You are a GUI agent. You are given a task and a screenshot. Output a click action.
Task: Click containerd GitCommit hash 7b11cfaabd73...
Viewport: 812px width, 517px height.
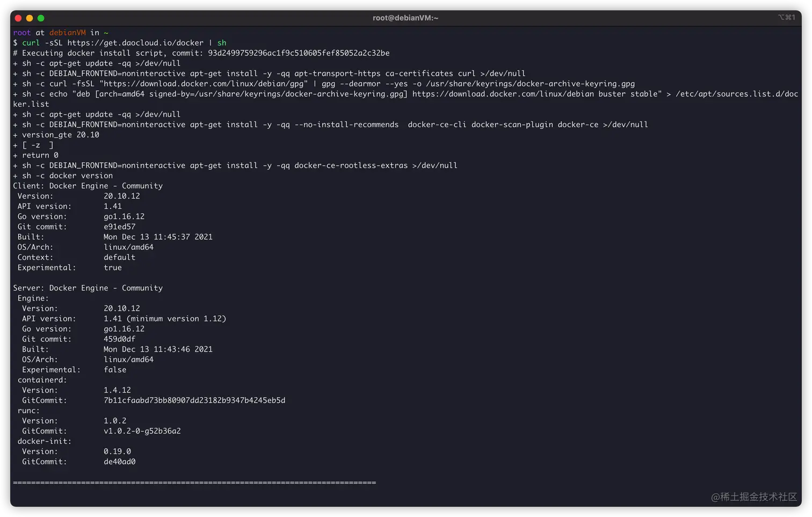[x=194, y=401]
